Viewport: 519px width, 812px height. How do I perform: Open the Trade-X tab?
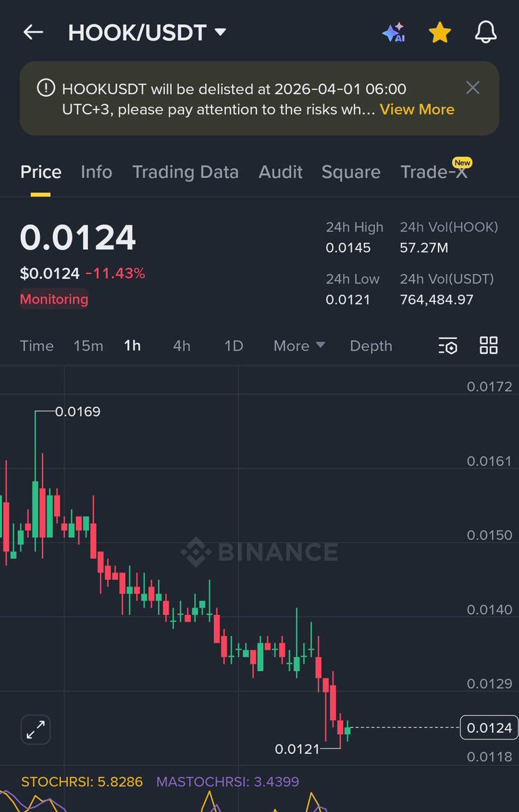[434, 172]
